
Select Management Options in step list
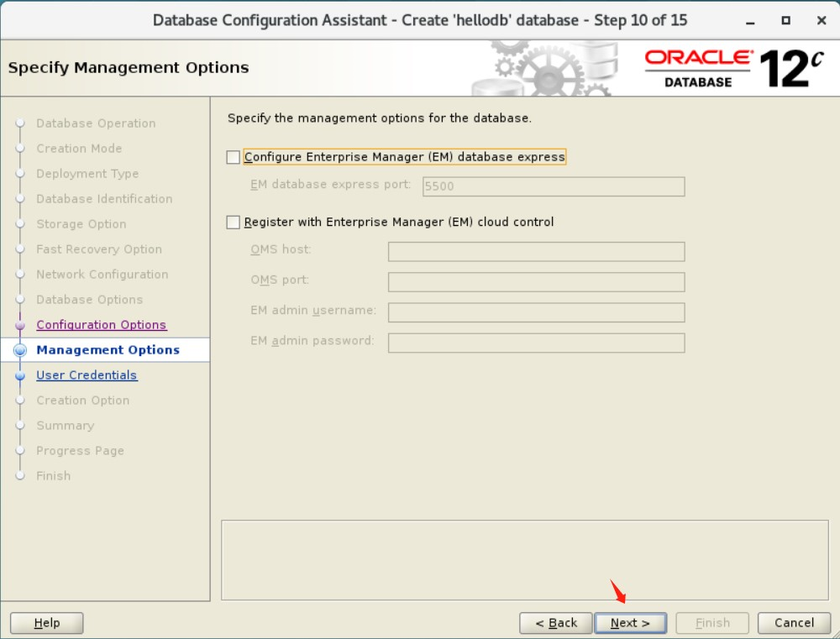[108, 350]
